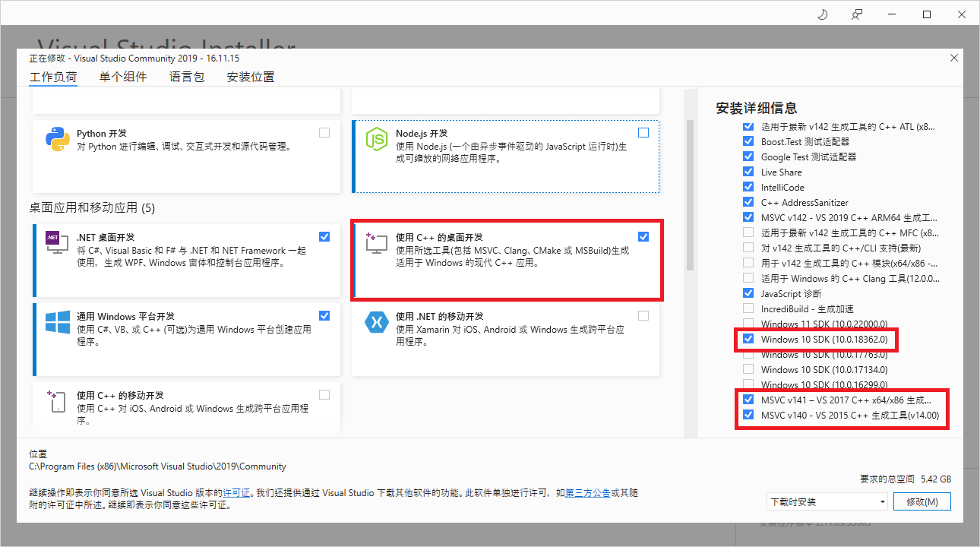Uncheck 使用 C++ 的桌面开发 workload
This screenshot has height=547, width=980.
pyautogui.click(x=643, y=236)
